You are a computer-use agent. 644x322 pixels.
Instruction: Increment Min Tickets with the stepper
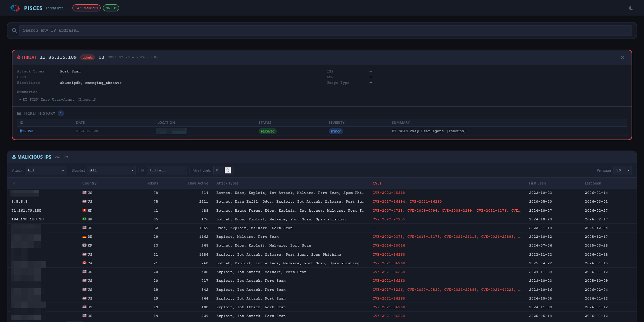(x=228, y=169)
